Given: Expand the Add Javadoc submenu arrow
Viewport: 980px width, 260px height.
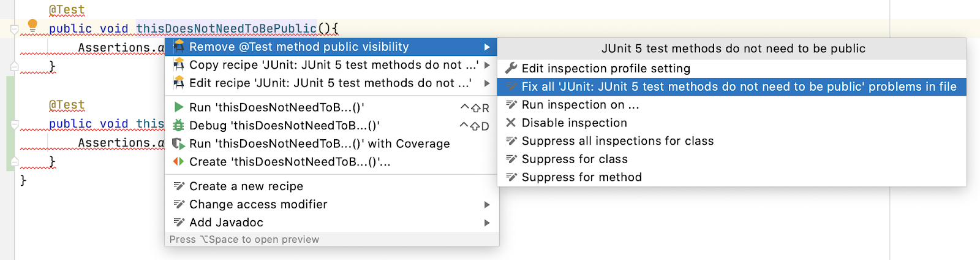Looking at the screenshot, I should tap(487, 223).
